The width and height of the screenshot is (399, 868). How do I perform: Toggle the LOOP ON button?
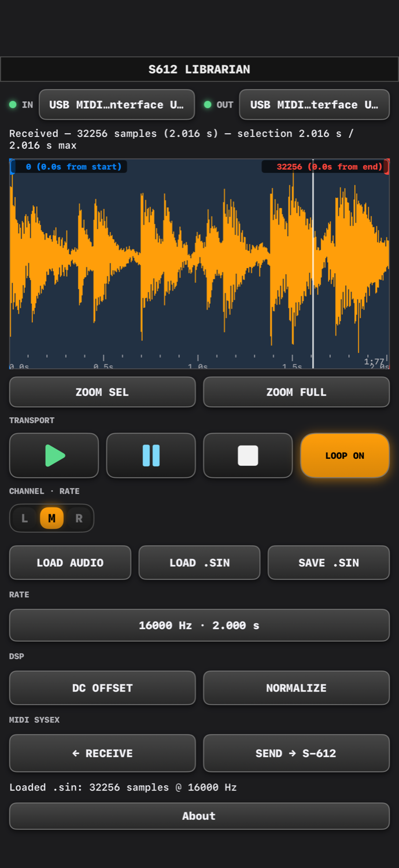tap(345, 455)
